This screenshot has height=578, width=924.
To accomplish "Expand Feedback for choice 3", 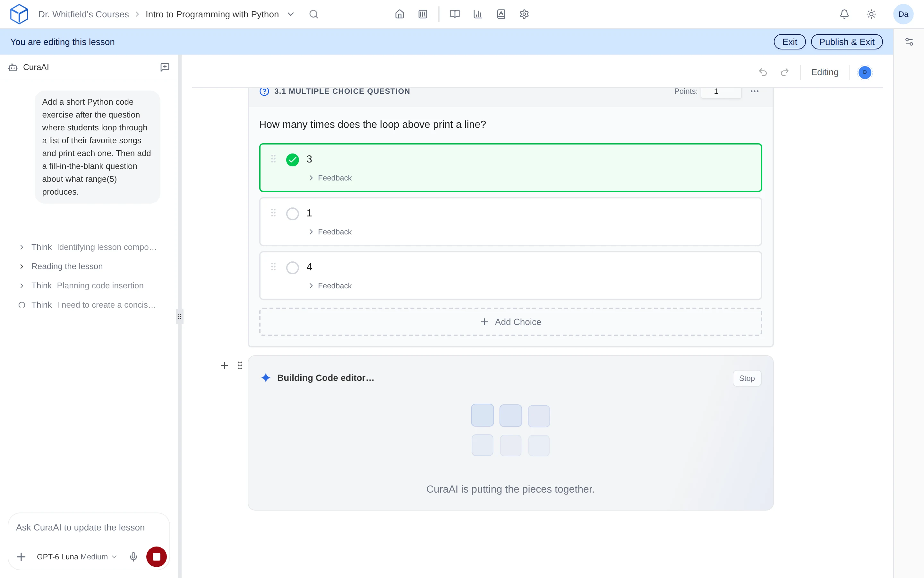I will coord(330,178).
